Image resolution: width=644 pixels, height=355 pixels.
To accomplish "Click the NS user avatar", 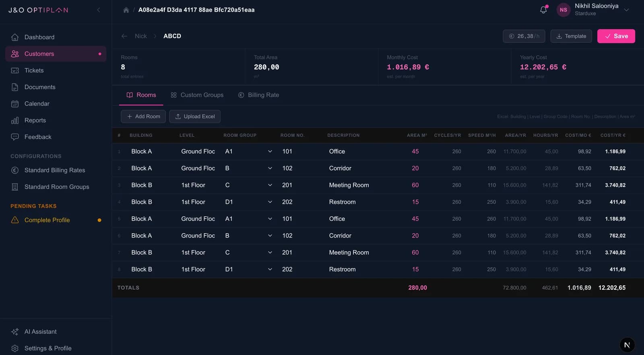I will 563,10.
